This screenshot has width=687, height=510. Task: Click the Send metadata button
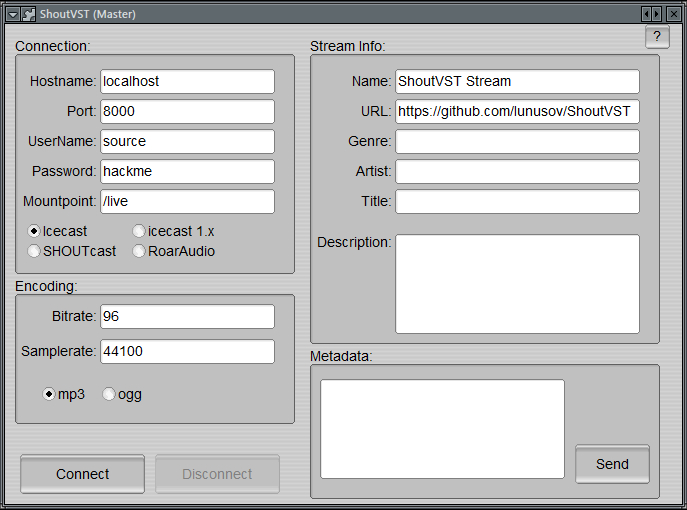pos(612,464)
